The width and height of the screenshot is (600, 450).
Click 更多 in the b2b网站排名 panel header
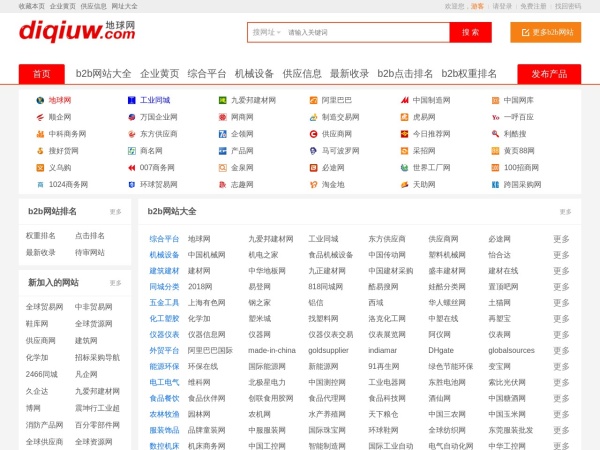point(116,212)
